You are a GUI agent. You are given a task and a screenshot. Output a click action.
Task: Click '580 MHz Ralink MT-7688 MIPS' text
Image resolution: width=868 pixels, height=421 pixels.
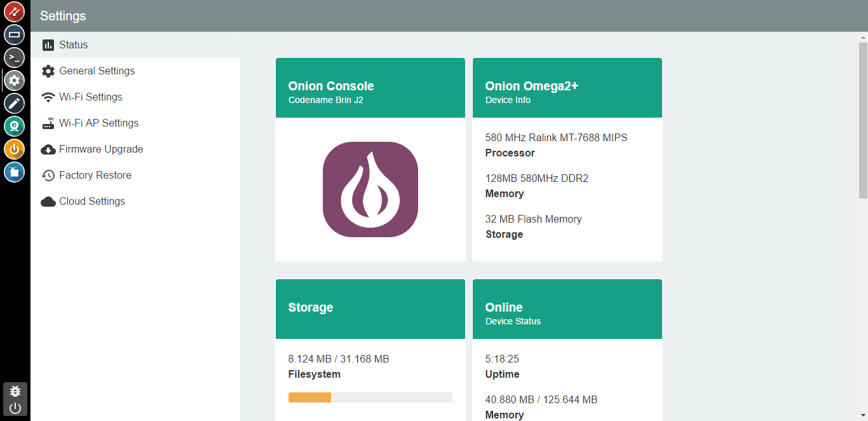[557, 137]
